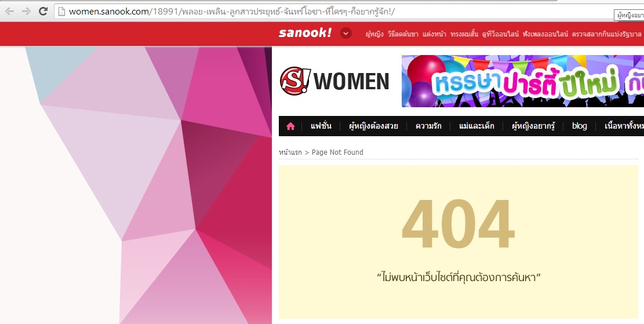Click the หน้าแรก breadcrumb link
644x324 pixels.
tap(290, 152)
